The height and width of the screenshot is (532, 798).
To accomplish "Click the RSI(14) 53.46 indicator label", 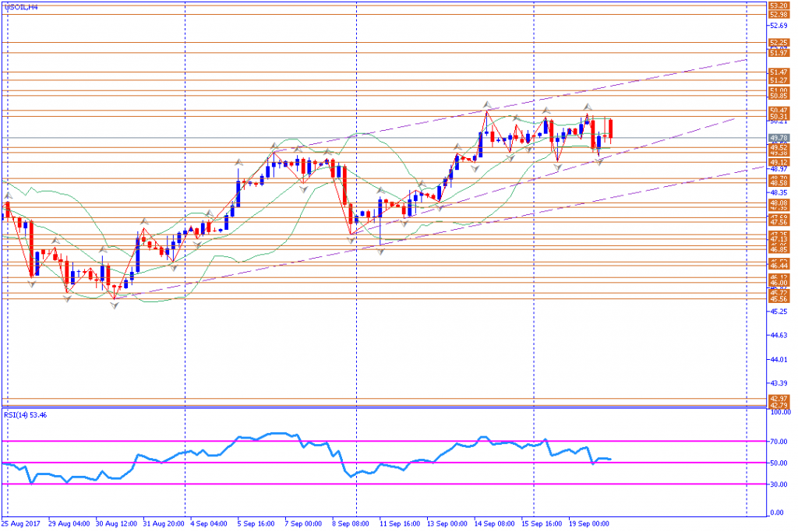I will (x=25, y=415).
